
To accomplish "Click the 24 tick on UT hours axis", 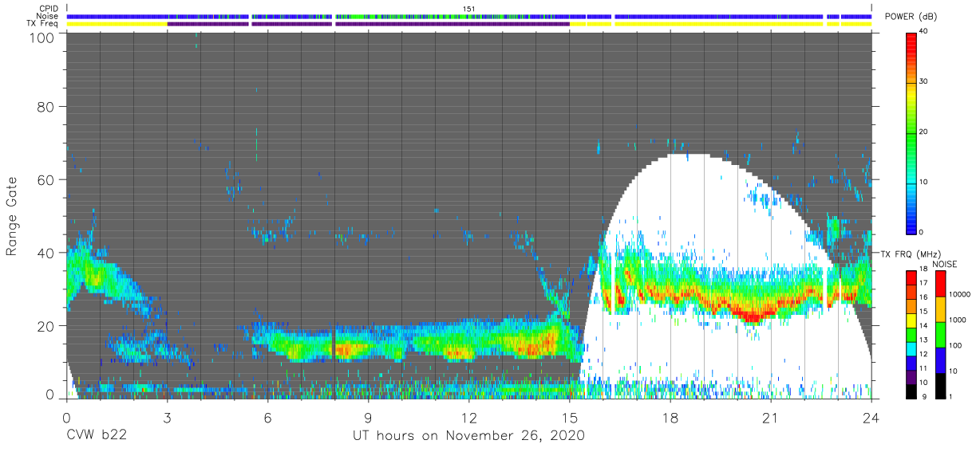I will coord(871,417).
